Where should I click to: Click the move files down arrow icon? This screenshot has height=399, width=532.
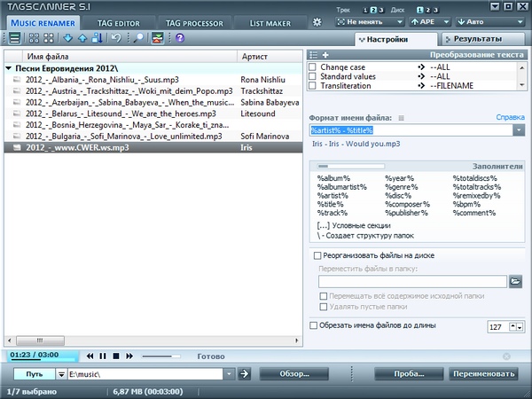[x=69, y=39]
